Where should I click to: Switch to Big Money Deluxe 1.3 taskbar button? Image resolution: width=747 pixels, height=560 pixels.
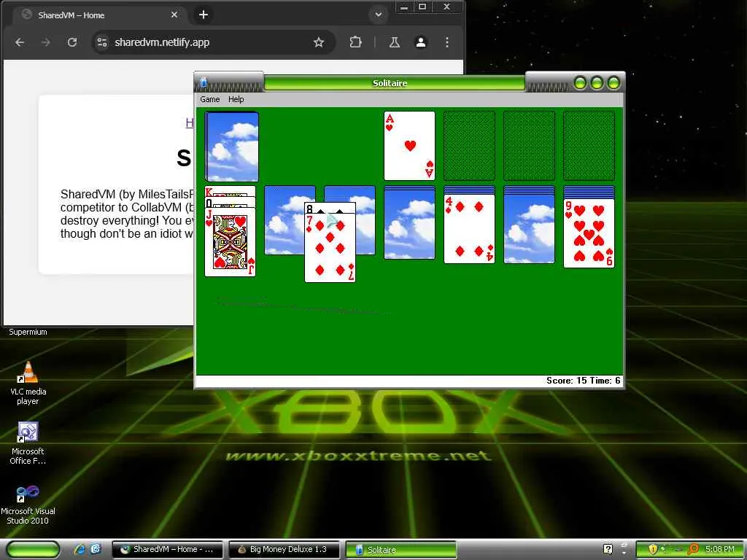(x=285, y=550)
